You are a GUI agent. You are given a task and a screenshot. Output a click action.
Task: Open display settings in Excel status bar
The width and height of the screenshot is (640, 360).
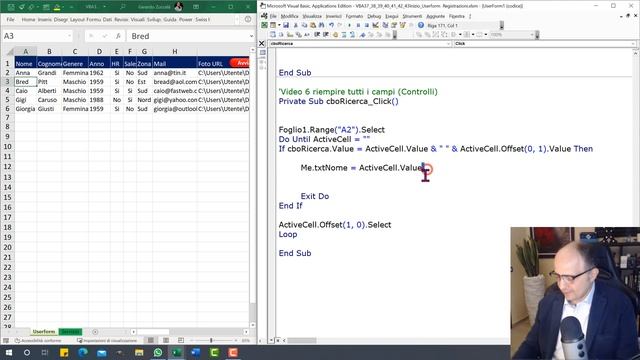[x=107, y=340]
